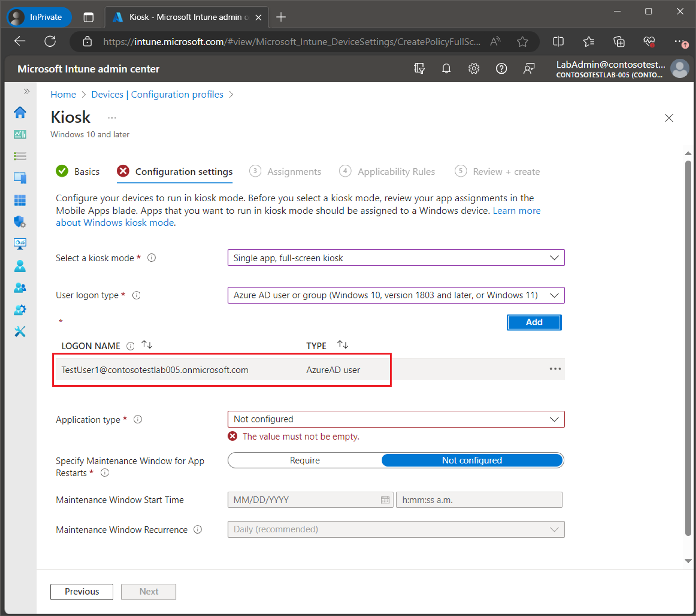Open Tenant administration icon in sidebar
This screenshot has height=616, width=696.
pyautogui.click(x=20, y=310)
